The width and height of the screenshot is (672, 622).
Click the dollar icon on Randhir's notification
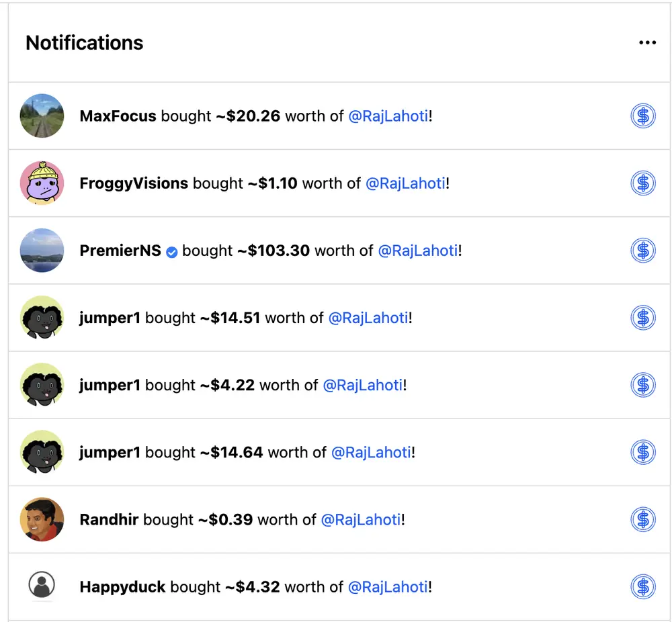(x=643, y=519)
